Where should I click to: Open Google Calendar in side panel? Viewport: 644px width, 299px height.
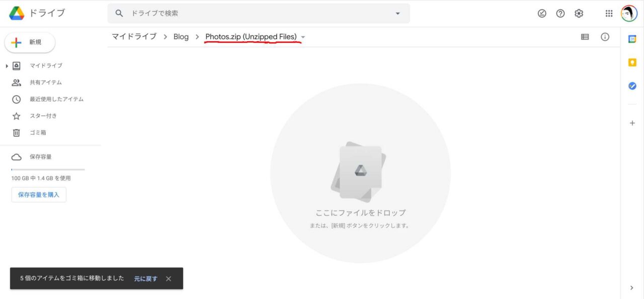pos(632,39)
